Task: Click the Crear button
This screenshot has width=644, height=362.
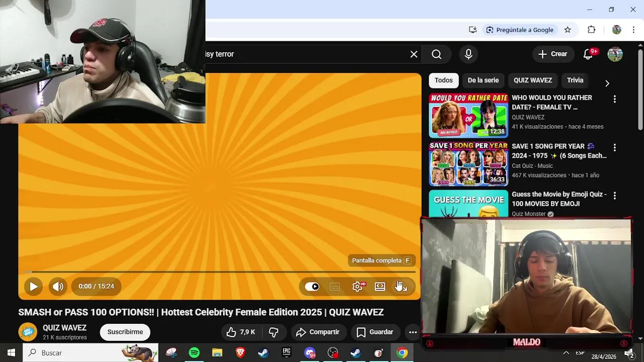Action: 552,54
